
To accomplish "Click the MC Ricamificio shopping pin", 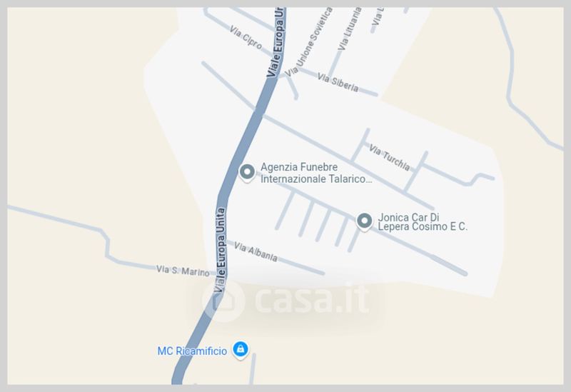I will (x=241, y=350).
